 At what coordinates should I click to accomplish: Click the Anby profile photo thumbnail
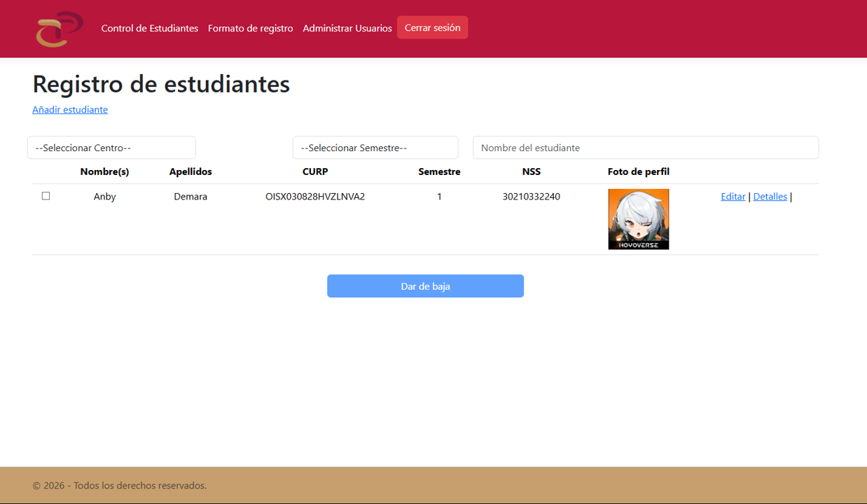[639, 219]
